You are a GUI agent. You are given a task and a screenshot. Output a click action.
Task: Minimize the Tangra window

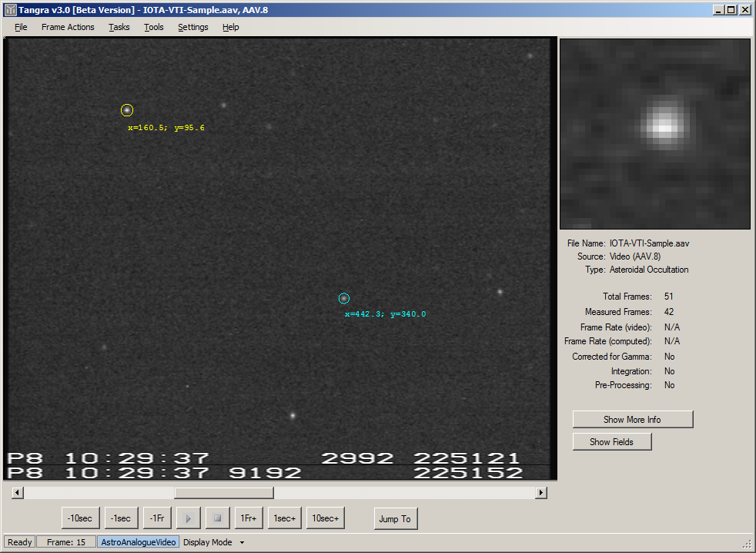coord(719,10)
